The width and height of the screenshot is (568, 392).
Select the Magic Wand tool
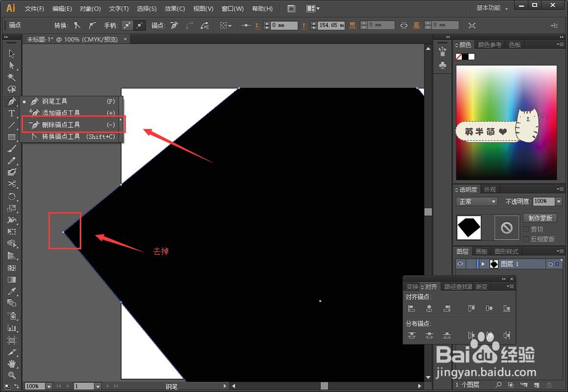(11, 77)
